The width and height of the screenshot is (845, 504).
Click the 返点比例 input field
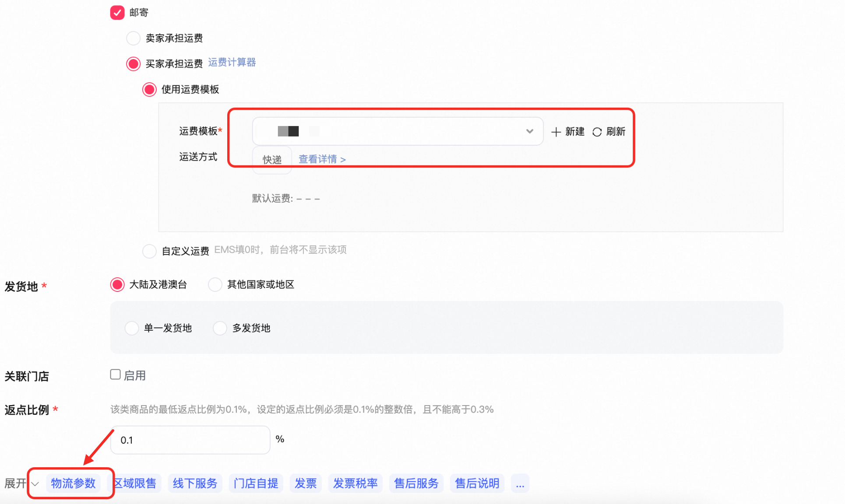pyautogui.click(x=190, y=440)
